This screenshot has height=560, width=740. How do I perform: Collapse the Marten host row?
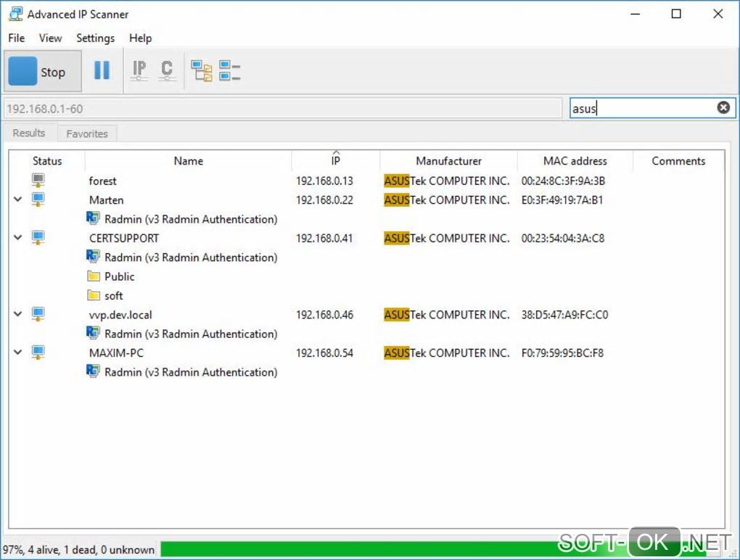(x=18, y=199)
